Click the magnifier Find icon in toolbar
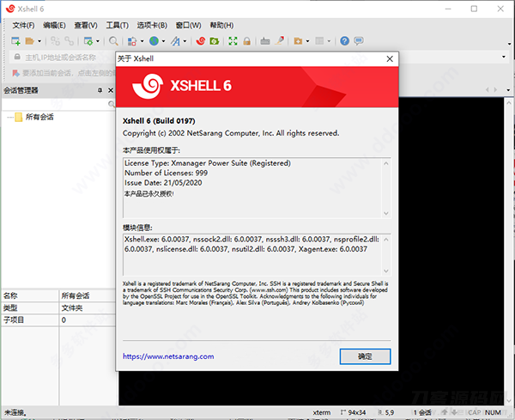515x420 pixels. pos(113,41)
